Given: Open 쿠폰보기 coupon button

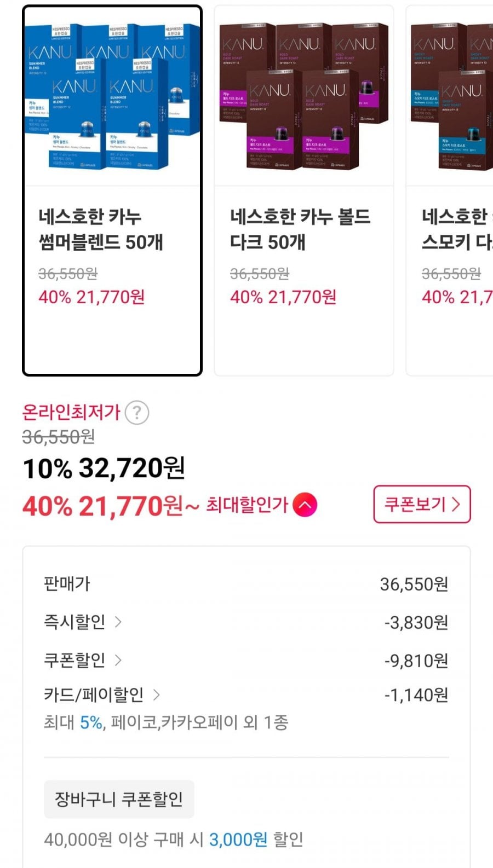Looking at the screenshot, I should (x=422, y=504).
